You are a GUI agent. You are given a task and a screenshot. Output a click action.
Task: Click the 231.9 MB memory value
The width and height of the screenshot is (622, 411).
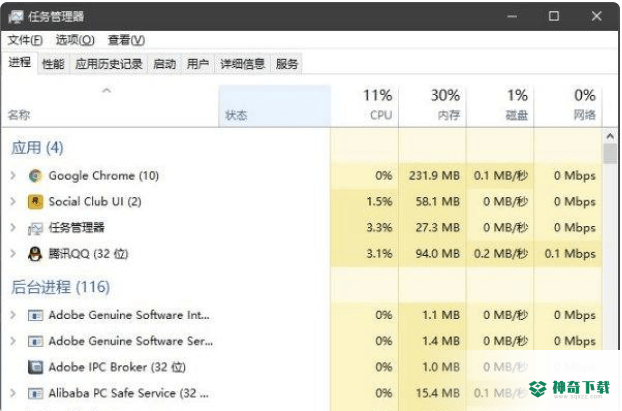[434, 176]
